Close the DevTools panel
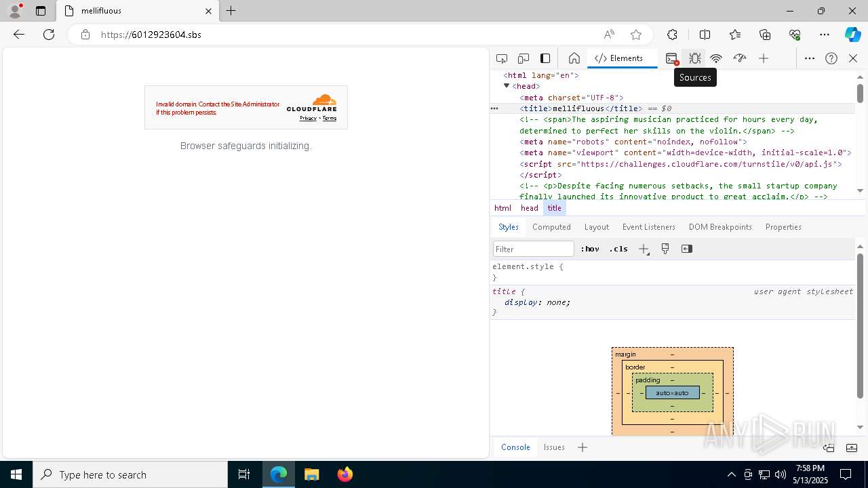 (x=853, y=58)
